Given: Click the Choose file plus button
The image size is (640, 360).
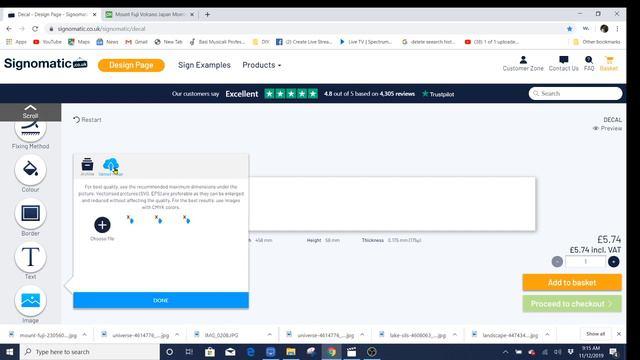Looking at the screenshot, I should pyautogui.click(x=102, y=225).
